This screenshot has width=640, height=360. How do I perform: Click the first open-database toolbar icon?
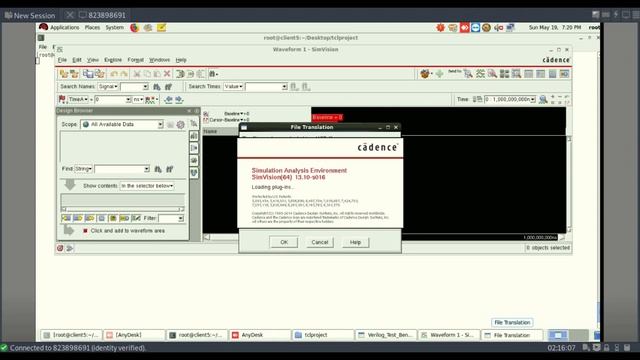[x=64, y=74]
